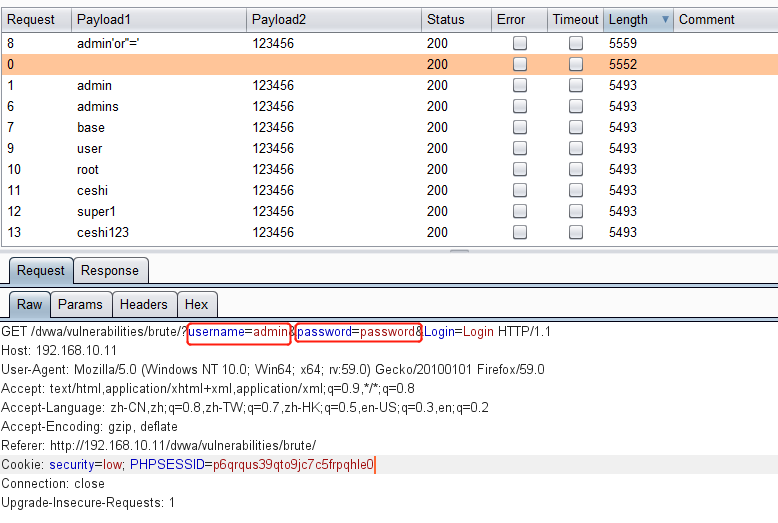Toggle Timeout checkbox for base row
The image size is (778, 523).
tap(576, 127)
